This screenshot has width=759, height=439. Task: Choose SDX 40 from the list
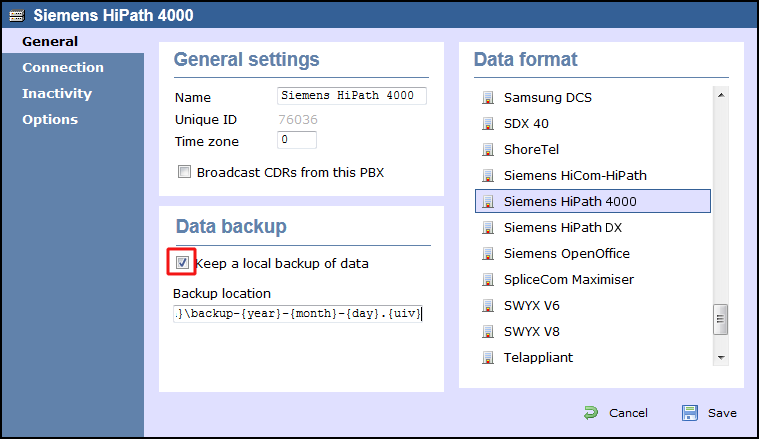[x=593, y=124]
